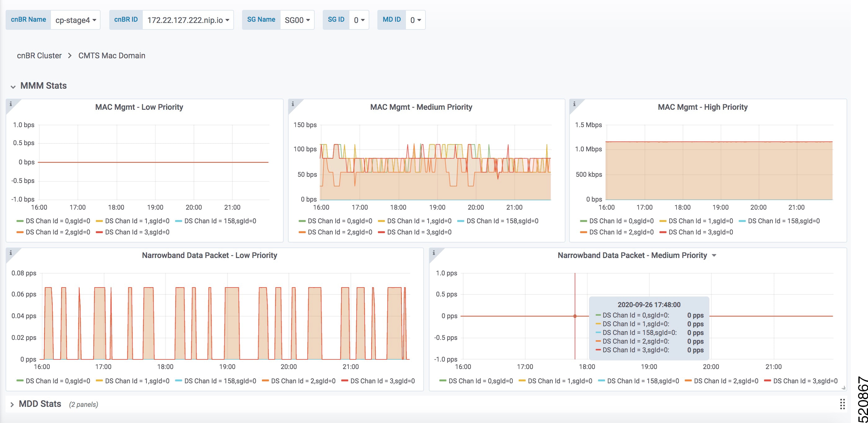Open Narrowband Data Packet - Medium Priority panel menu
Screen dimensions: 868x423
tap(714, 256)
